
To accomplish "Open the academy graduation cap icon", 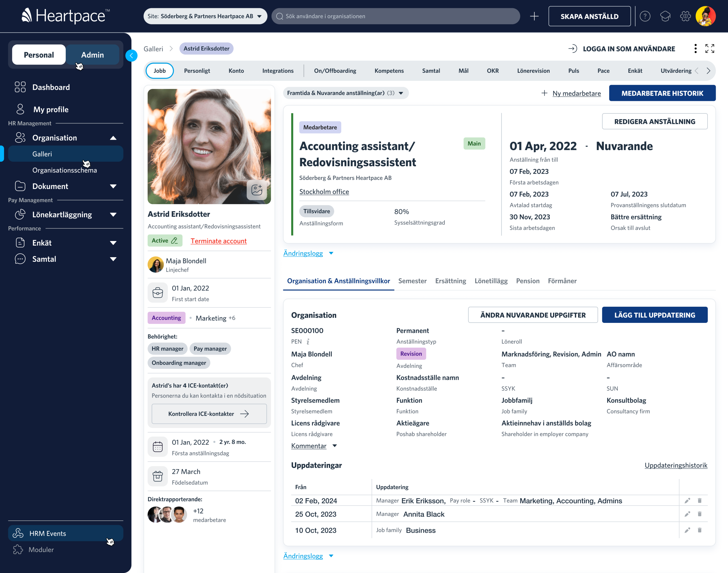I will (665, 16).
